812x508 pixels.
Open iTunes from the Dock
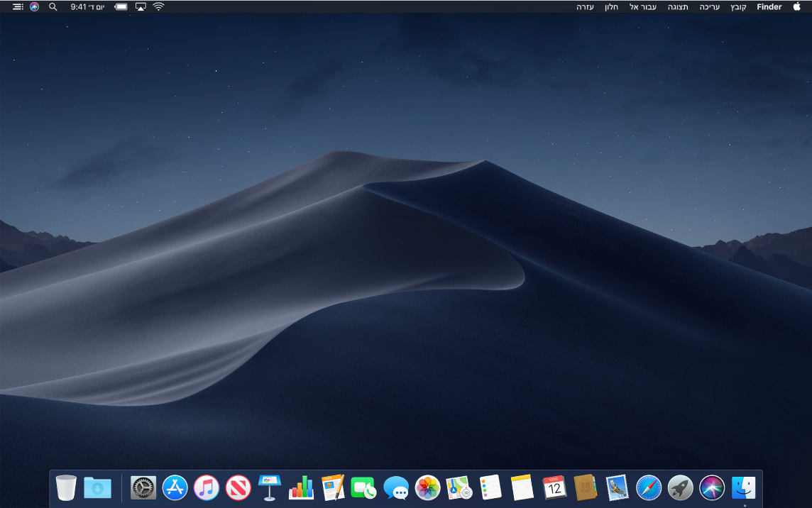207,487
